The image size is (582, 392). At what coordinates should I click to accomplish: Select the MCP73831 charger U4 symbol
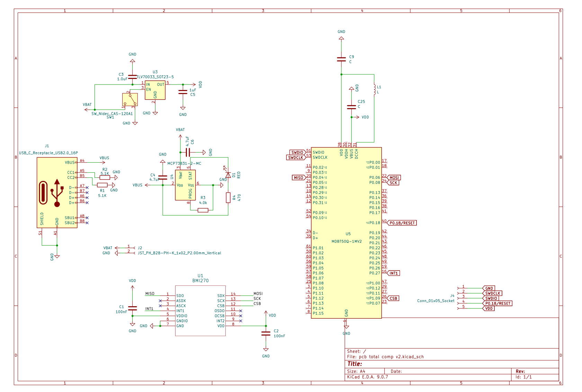[185, 185]
